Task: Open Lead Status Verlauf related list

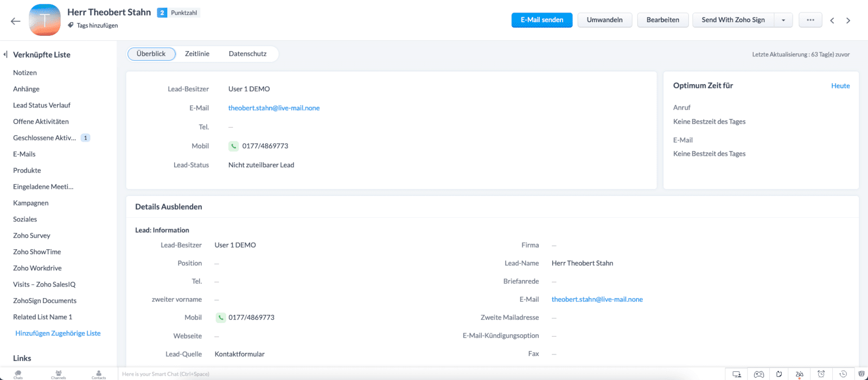Action: 42,105
